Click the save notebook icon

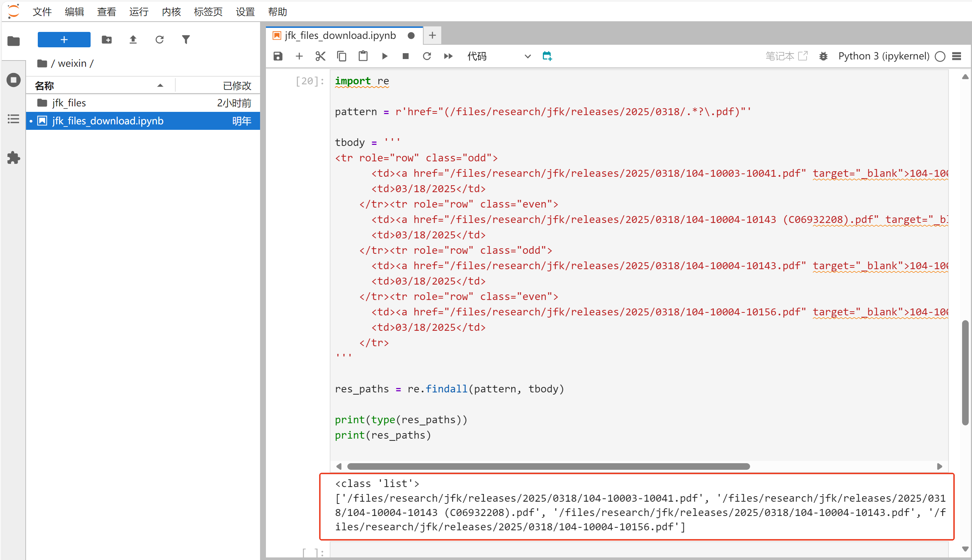[x=278, y=56]
